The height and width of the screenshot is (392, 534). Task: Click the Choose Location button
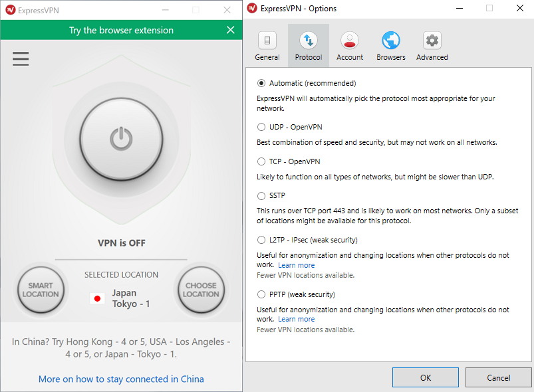point(201,290)
